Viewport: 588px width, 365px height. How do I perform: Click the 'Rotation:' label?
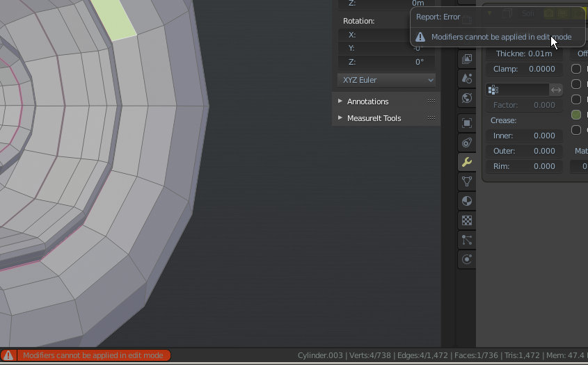(x=358, y=21)
